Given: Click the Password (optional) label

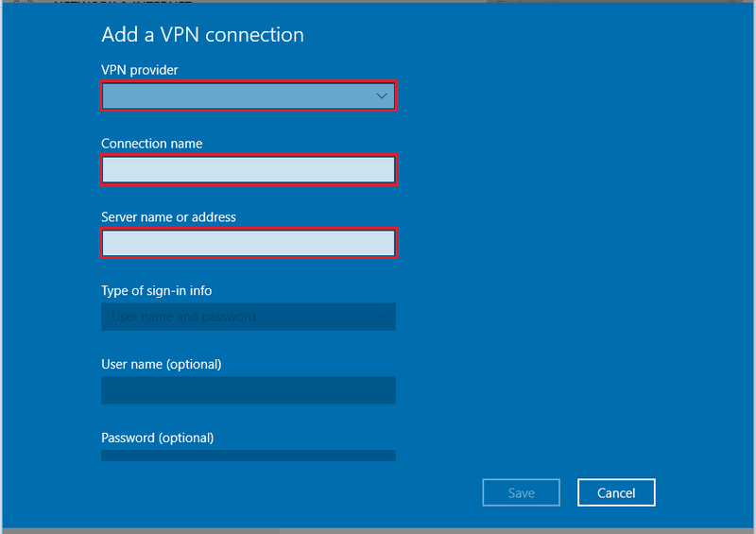Looking at the screenshot, I should click(157, 438).
